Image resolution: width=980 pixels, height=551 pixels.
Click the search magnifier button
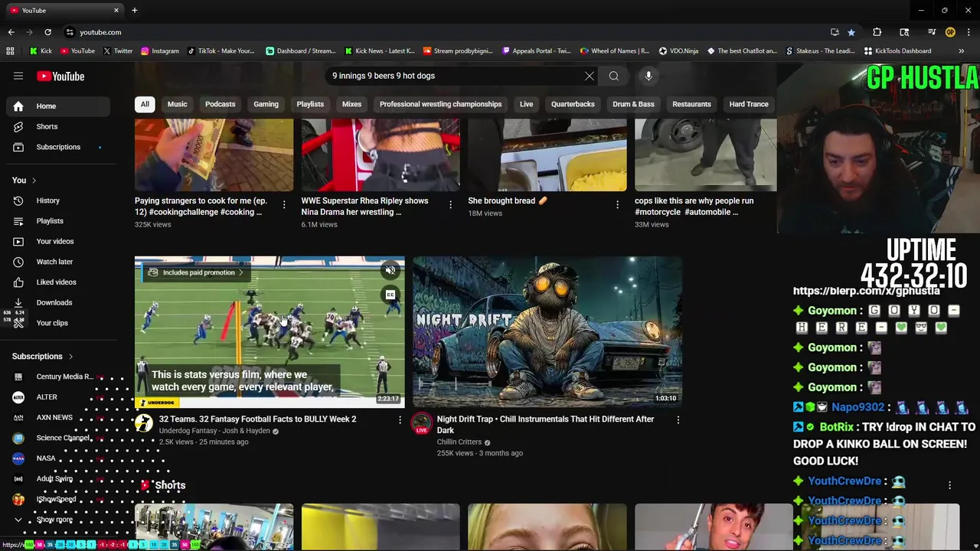[x=613, y=76]
